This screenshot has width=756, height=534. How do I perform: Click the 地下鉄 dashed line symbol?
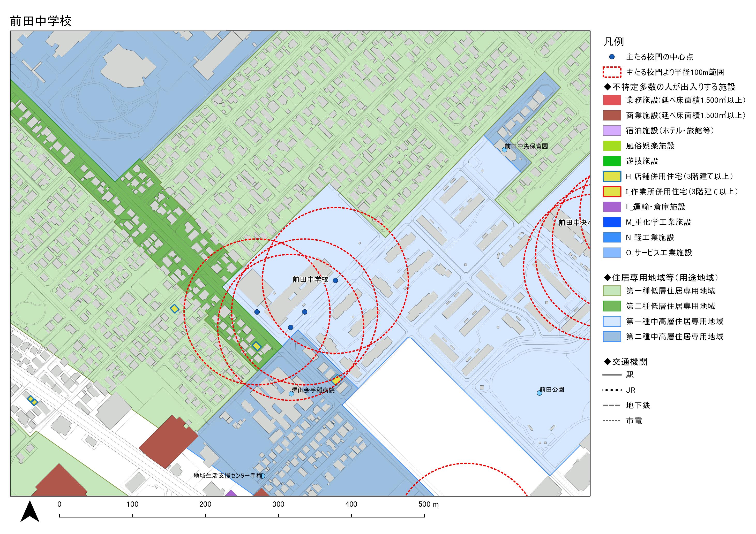point(612,405)
